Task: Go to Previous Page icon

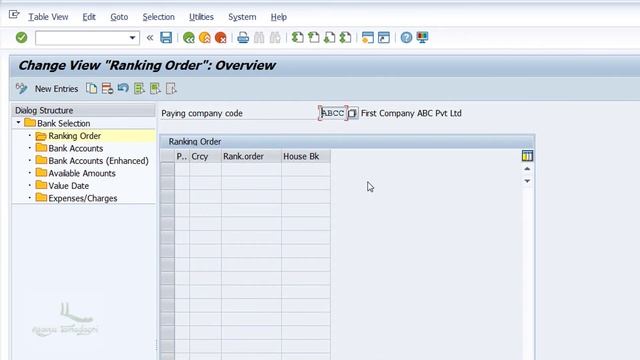Action: pyautogui.click(x=313, y=38)
